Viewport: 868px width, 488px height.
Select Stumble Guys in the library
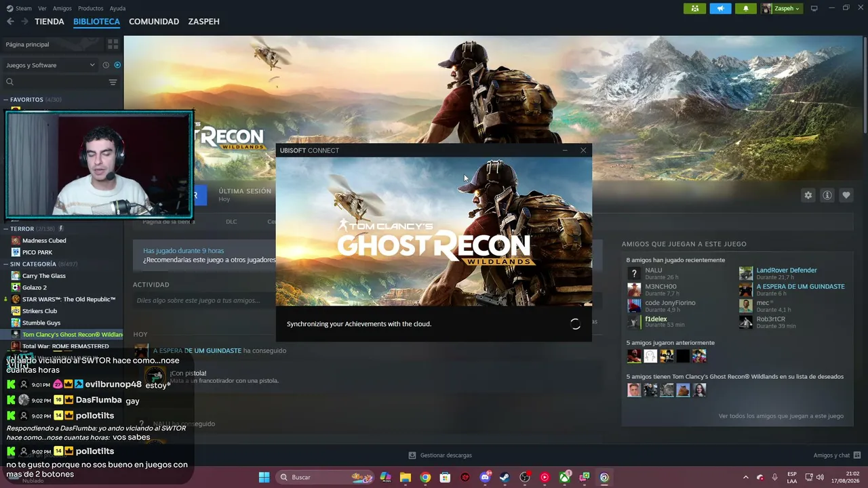(x=41, y=323)
